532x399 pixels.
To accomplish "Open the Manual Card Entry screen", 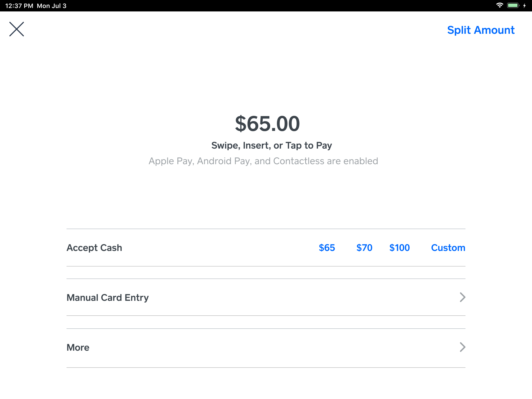I will point(107,297).
